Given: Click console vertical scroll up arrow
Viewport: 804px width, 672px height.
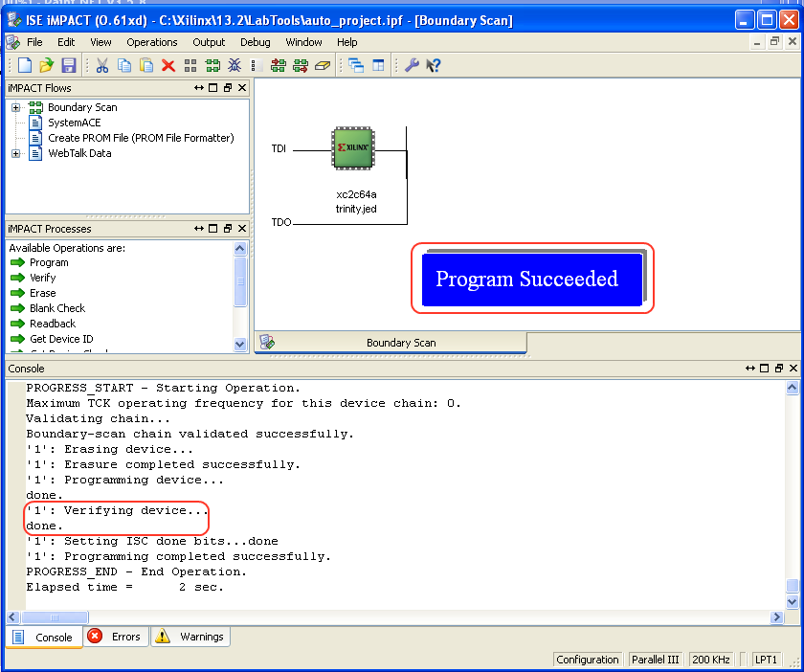Looking at the screenshot, I should [x=793, y=388].
